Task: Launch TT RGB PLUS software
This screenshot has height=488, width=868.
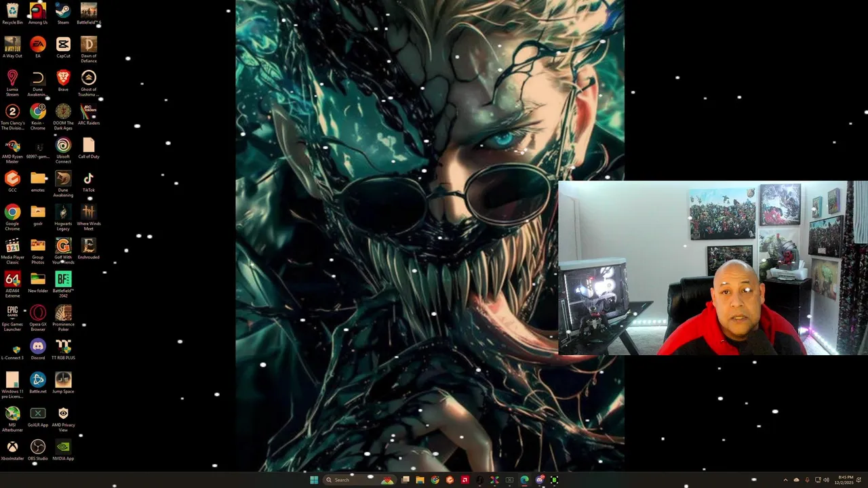Action: point(63,350)
